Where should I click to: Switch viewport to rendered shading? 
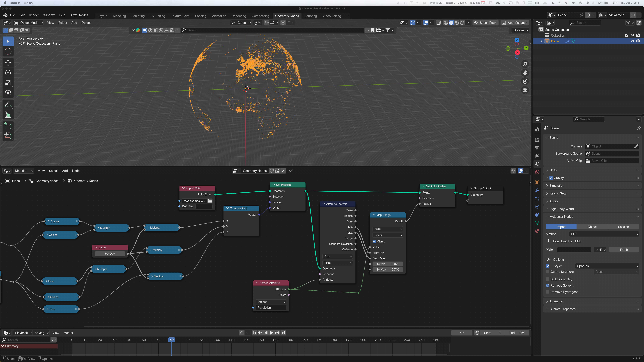(x=462, y=23)
